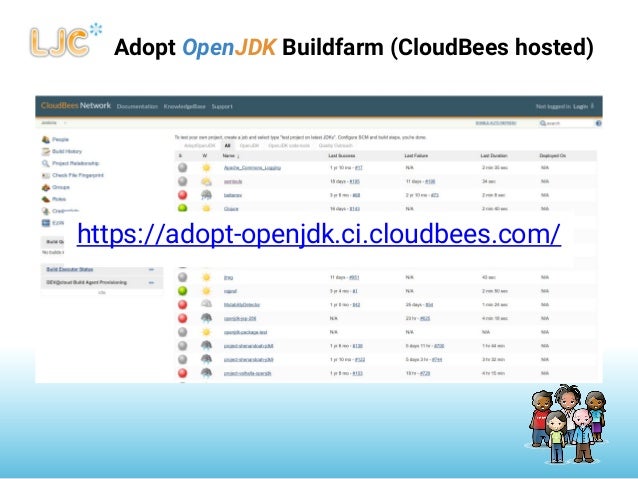Viewport: 638px width, 479px height.
Task: Sort by the Last Duration column header
Action: [x=494, y=156]
